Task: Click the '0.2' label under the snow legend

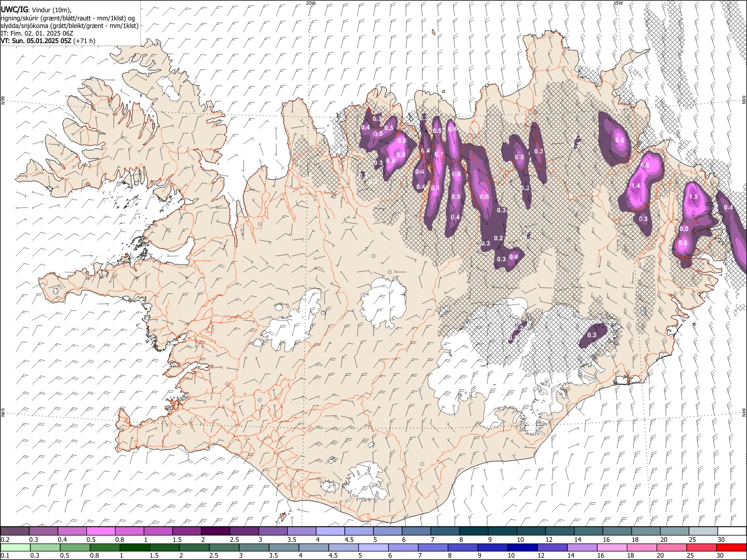Action: tap(5, 540)
